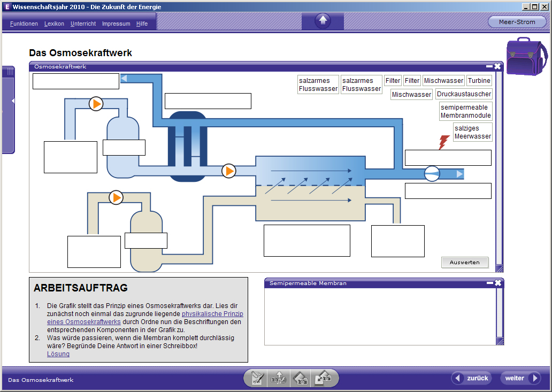Click the turbine symbol in the diagram
552x392 pixels.
click(x=432, y=174)
